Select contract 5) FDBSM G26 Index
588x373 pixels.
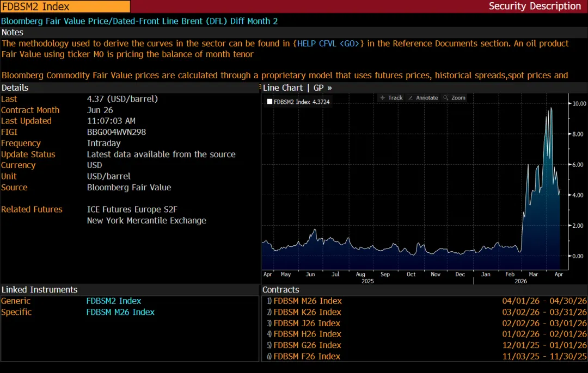pos(304,345)
